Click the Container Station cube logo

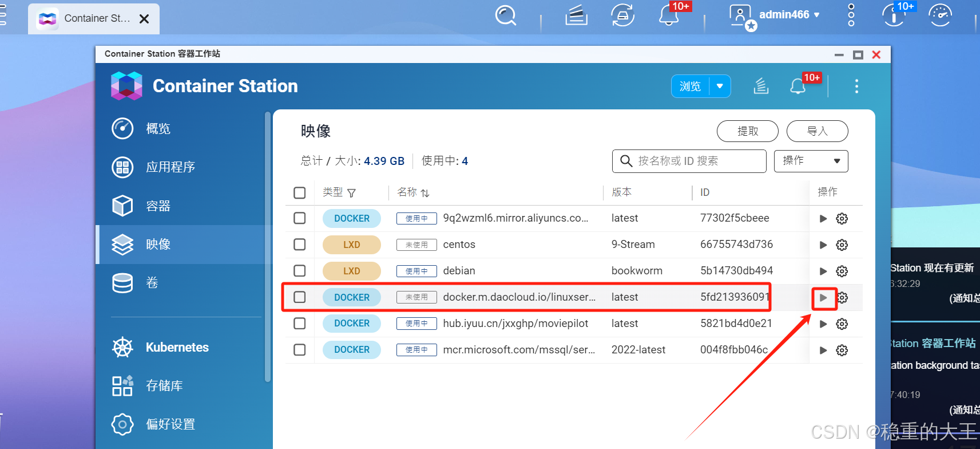126,86
